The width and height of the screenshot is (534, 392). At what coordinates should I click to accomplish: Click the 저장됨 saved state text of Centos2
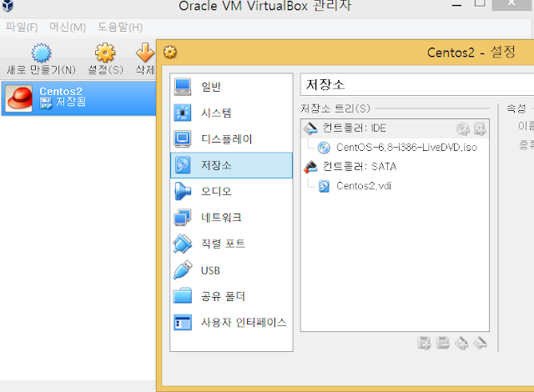[70, 102]
